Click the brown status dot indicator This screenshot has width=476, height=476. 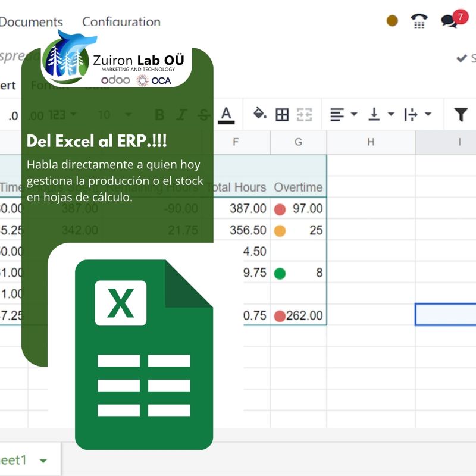coord(392,21)
